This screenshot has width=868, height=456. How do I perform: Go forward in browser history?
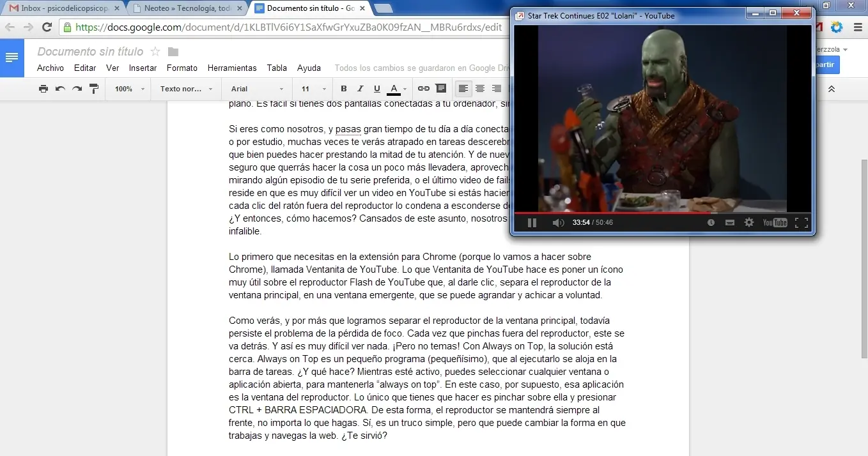click(x=28, y=27)
